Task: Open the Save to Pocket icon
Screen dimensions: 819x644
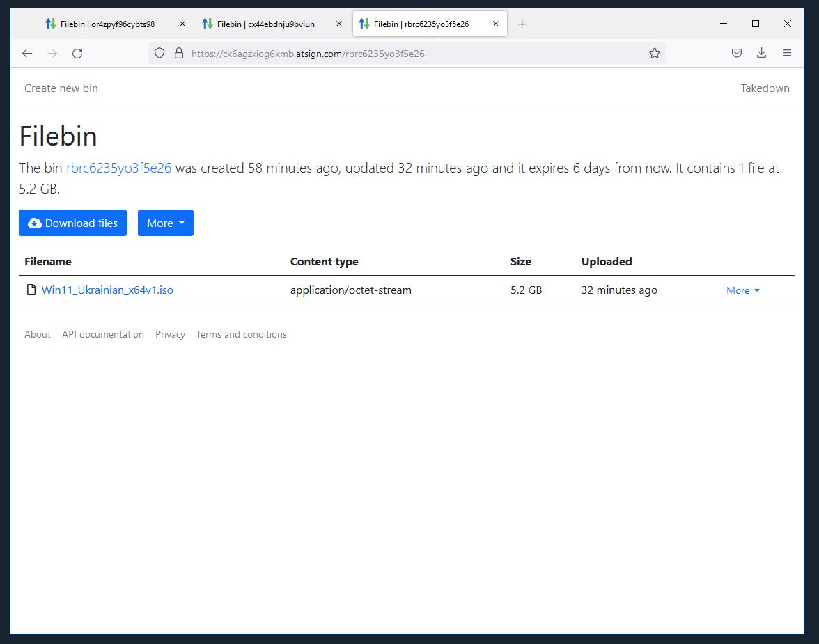Action: coord(737,54)
